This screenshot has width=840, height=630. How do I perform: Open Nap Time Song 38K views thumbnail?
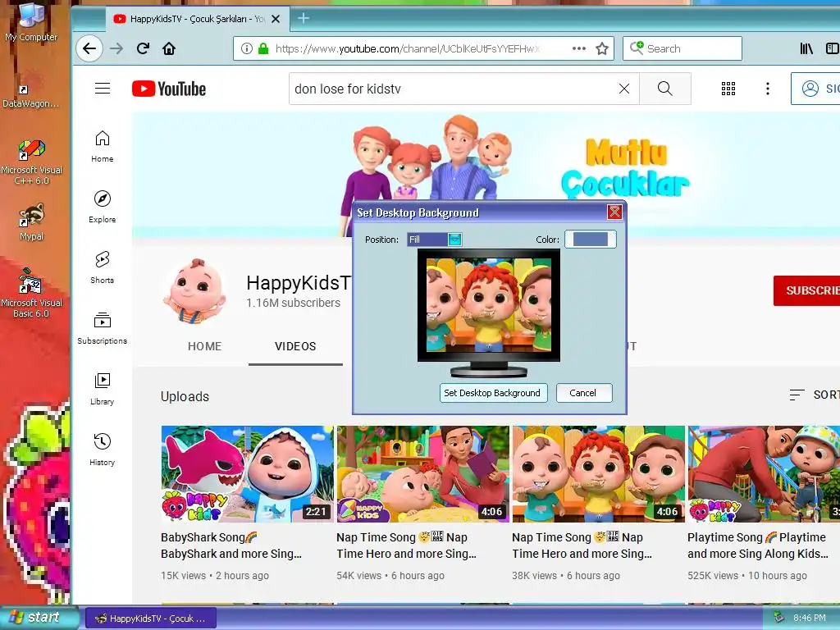pos(598,473)
